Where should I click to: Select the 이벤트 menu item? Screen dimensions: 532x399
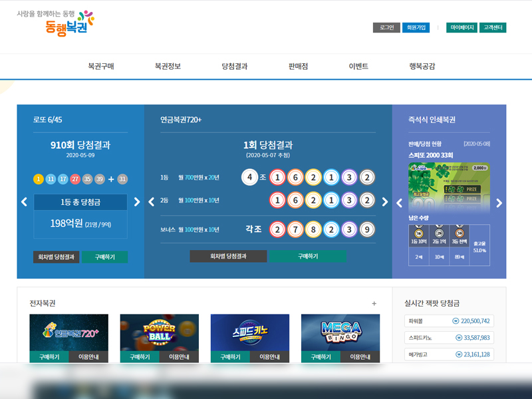point(358,66)
